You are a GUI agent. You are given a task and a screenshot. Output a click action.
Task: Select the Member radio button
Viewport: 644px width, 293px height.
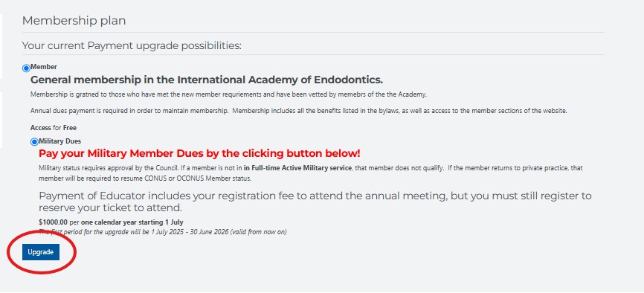pos(26,68)
